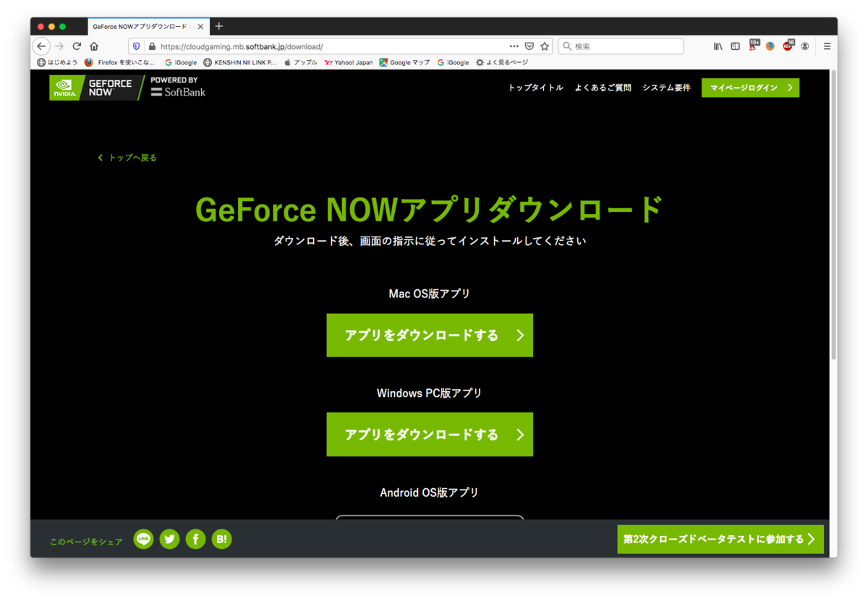Click the GeForce NOWアプリダウンロード heading
This screenshot has width=868, height=601.
click(x=430, y=210)
